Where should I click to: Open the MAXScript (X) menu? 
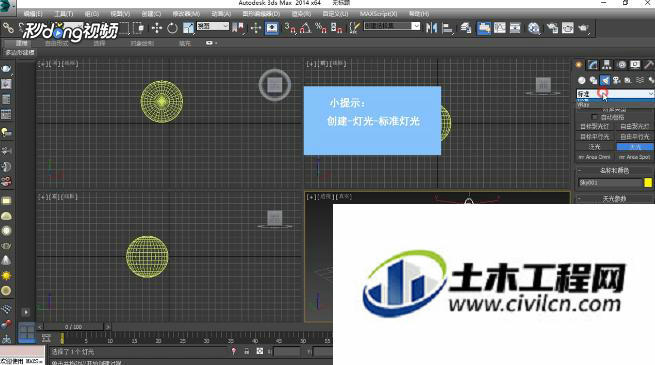378,14
